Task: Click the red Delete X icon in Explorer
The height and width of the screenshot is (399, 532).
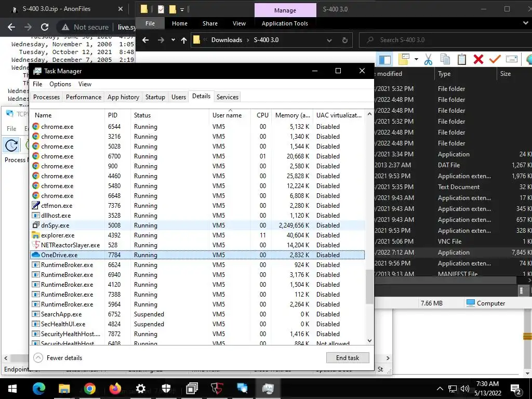Action: tap(478, 59)
